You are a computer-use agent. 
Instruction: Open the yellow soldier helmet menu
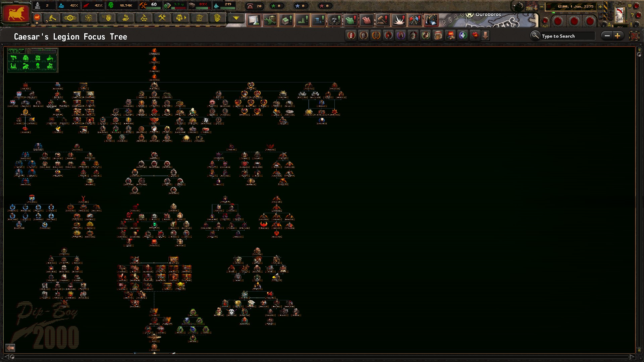point(217,18)
